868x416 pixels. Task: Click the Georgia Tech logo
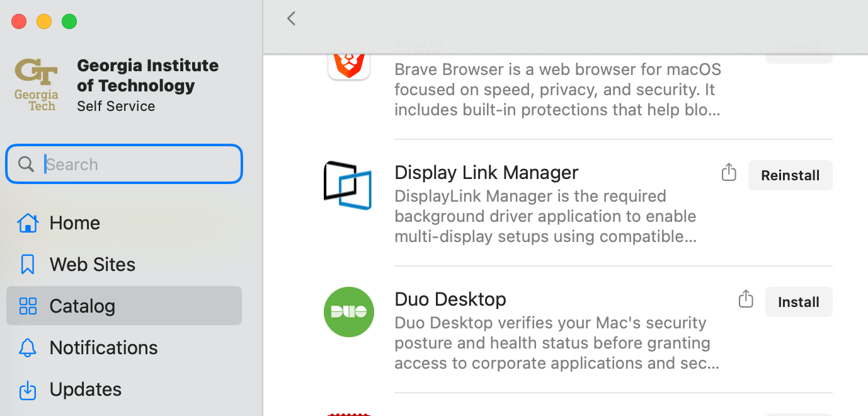click(x=37, y=85)
